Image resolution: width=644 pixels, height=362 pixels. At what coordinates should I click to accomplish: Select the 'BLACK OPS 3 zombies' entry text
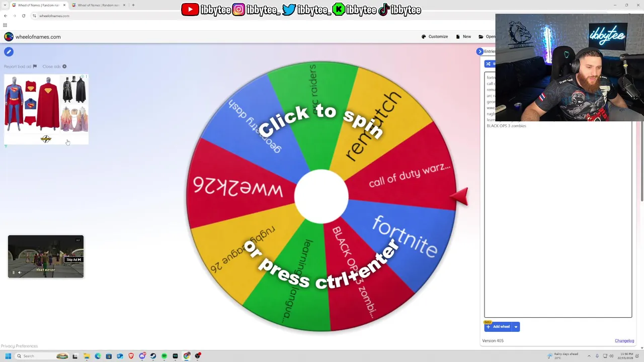pyautogui.click(x=506, y=126)
